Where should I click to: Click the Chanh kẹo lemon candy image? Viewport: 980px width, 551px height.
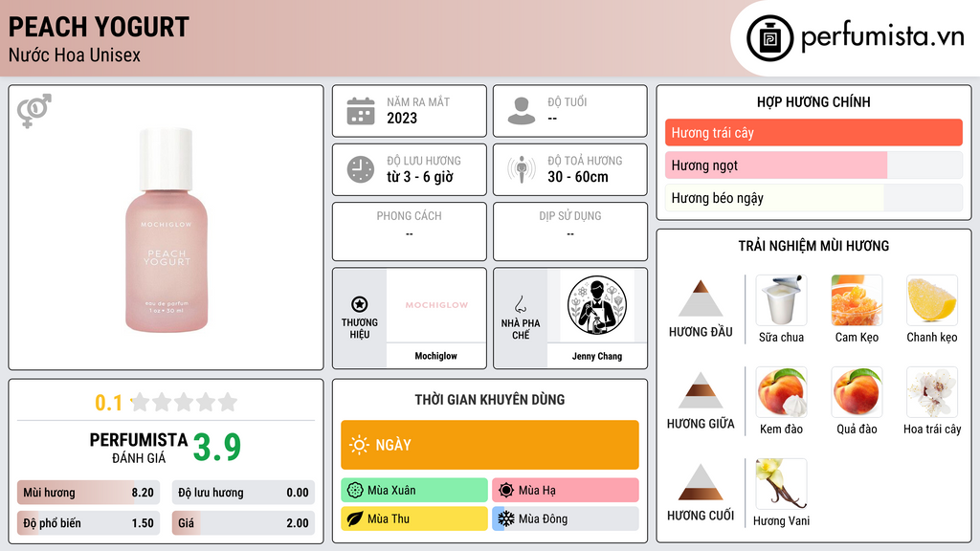(932, 299)
